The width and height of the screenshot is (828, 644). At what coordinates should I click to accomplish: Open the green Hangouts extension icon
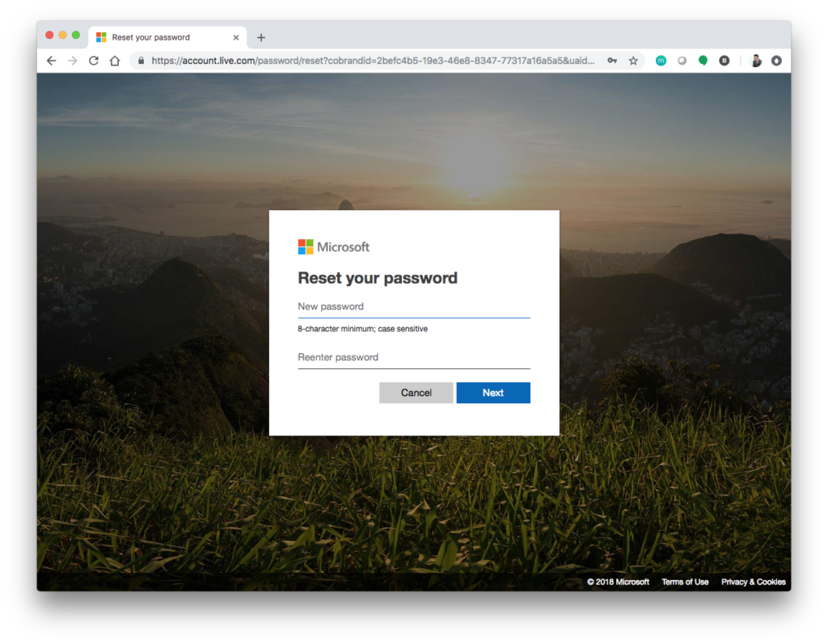pyautogui.click(x=703, y=61)
